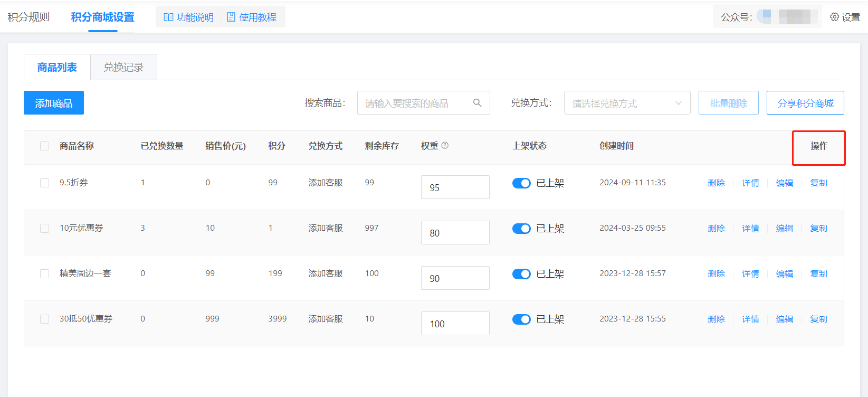868x397 pixels.
Task: Focus the 搜索商品 input field
Action: click(423, 103)
